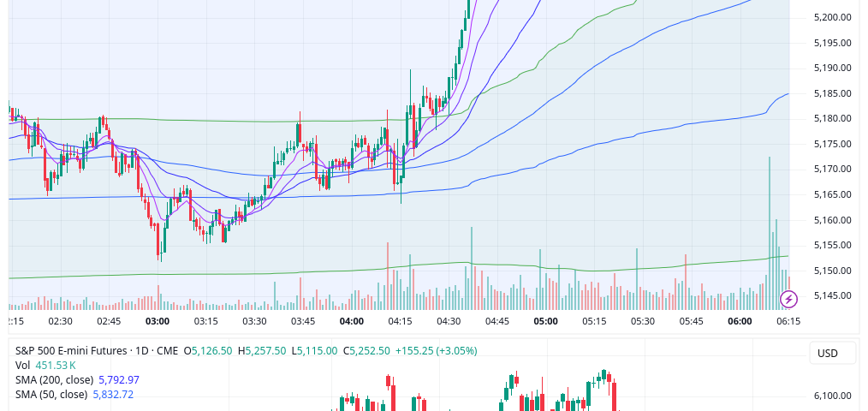Image resolution: width=868 pixels, height=411 pixels.
Task: Click the 5,195.00 price axis label
Action: click(x=833, y=43)
